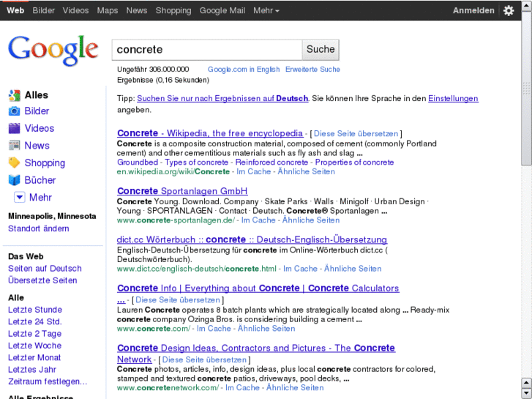The width and height of the screenshot is (532, 399).
Task: Click the Videos film icon
Action: 14,128
